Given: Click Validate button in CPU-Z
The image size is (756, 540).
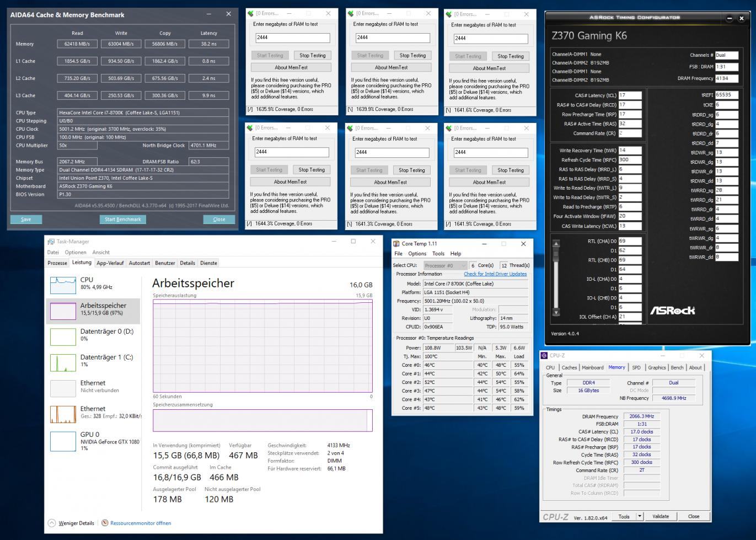Looking at the screenshot, I should [x=661, y=516].
